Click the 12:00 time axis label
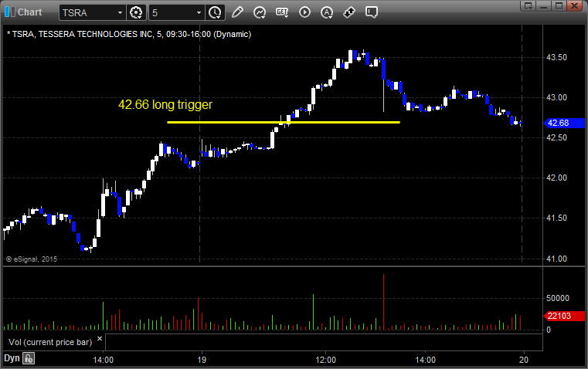588x369 pixels. (325, 360)
